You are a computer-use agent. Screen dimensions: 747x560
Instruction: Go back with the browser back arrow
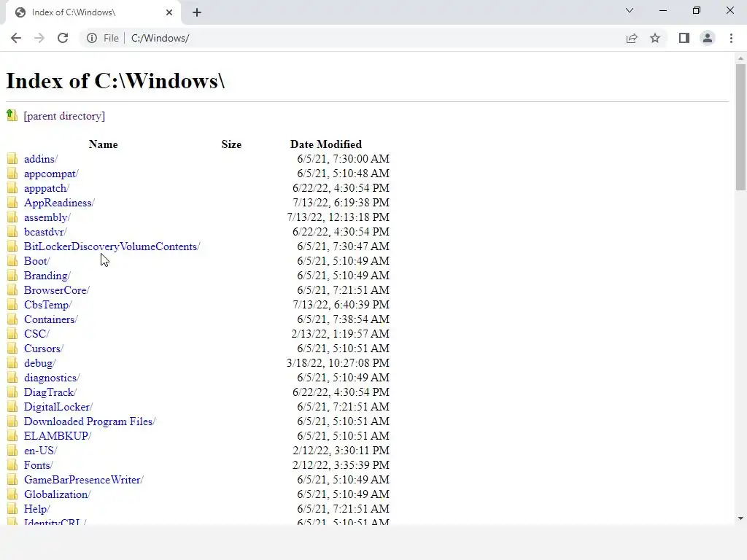tap(16, 38)
